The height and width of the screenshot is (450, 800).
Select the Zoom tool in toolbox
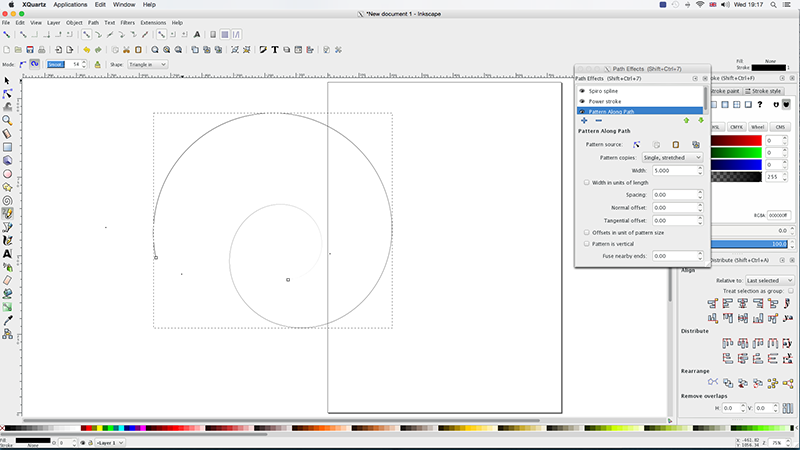pyautogui.click(x=7, y=120)
